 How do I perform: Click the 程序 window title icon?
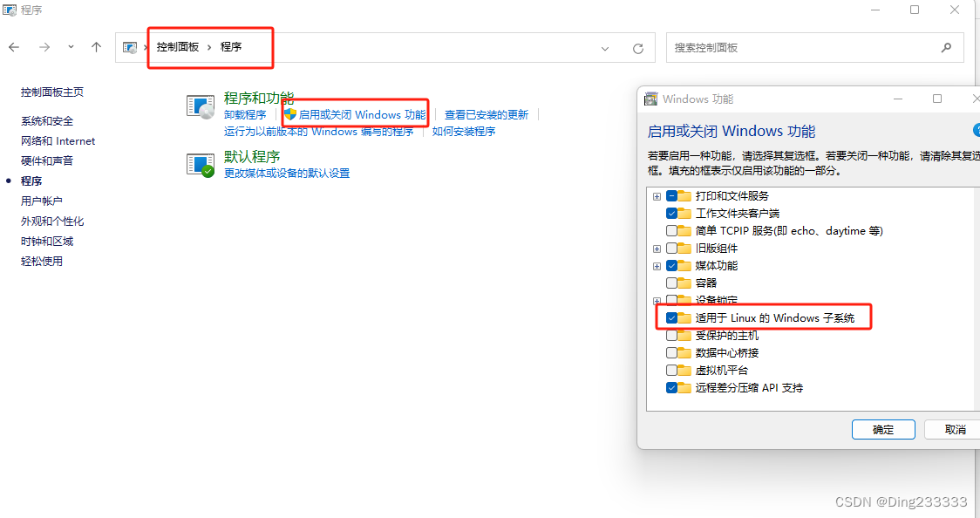pyautogui.click(x=10, y=10)
